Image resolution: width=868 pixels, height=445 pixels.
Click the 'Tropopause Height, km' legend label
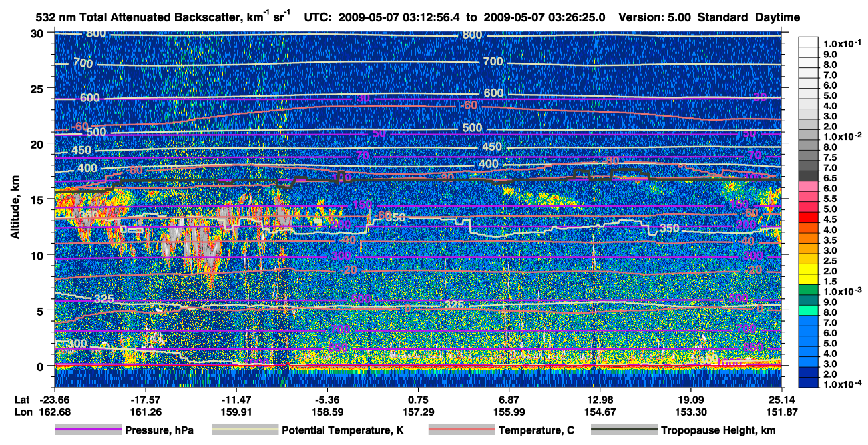point(718,431)
